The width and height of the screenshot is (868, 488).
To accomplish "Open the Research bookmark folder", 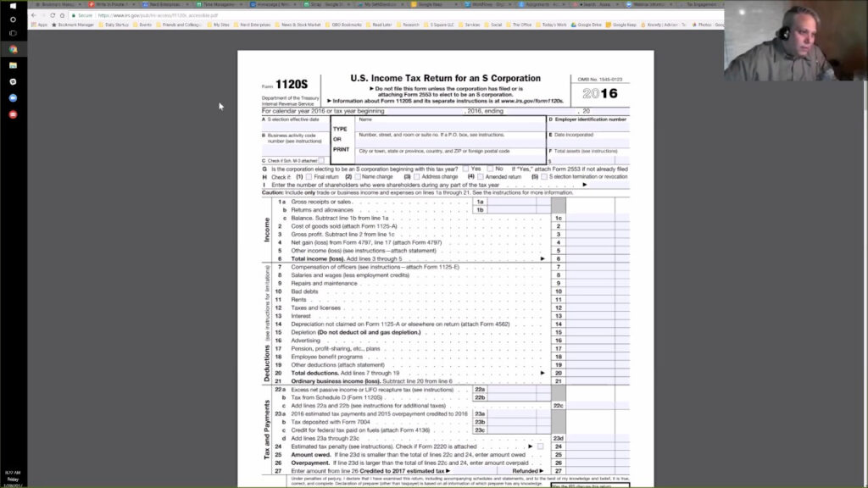I will click(x=408, y=25).
